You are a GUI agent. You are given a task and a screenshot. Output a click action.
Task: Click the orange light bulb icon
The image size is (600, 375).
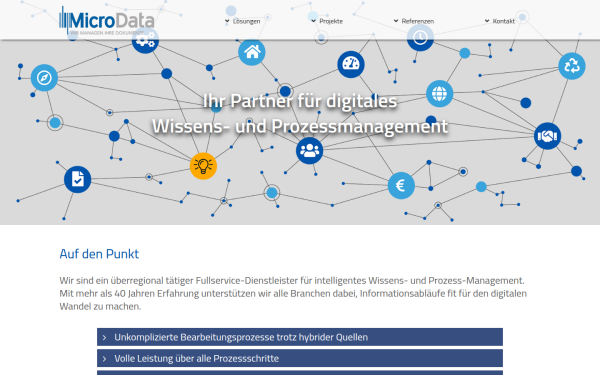coord(203,166)
